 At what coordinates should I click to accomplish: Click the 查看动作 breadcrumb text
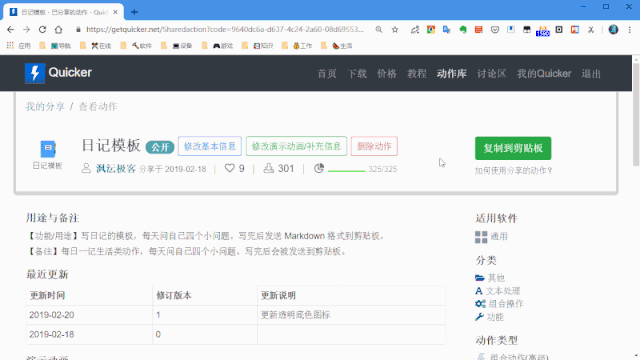coord(98,107)
